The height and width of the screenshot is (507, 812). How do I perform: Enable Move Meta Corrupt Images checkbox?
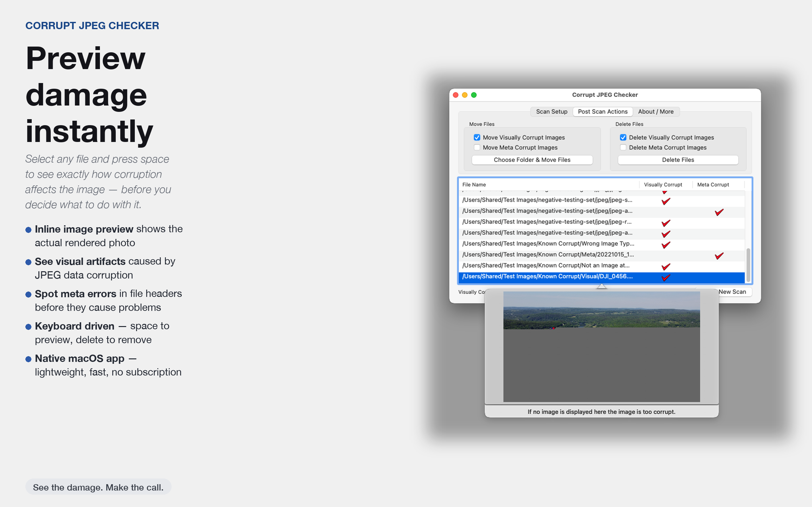(x=477, y=148)
